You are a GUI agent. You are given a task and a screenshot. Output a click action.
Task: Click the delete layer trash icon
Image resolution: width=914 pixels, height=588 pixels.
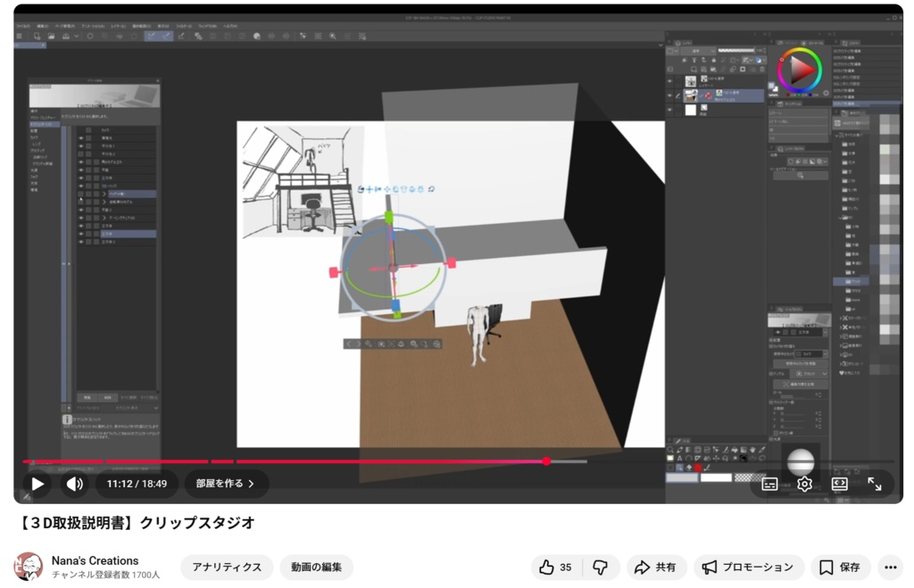point(762,69)
